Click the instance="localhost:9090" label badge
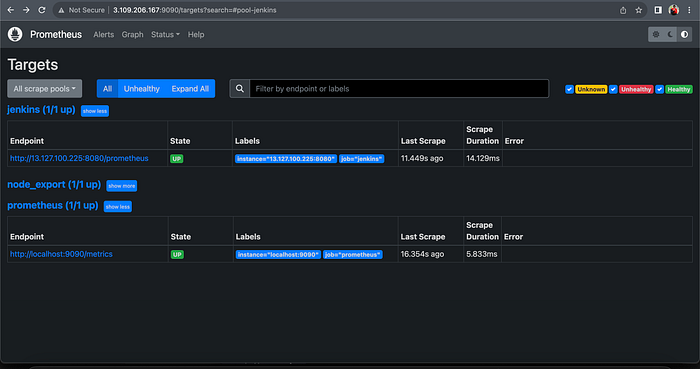Viewport: 700px width, 369px height. tap(278, 255)
